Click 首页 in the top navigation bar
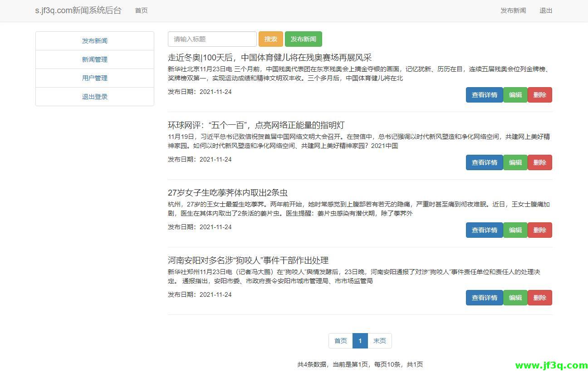588x373 pixels. tap(141, 10)
